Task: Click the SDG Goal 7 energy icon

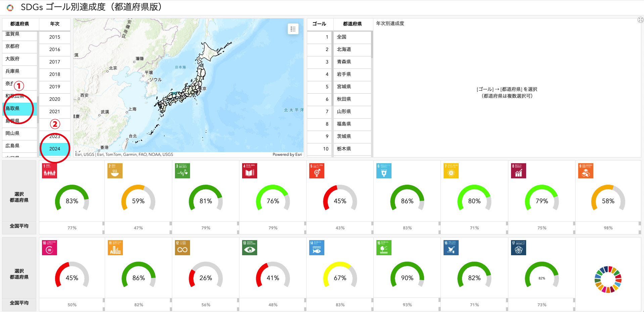Action: 451,171
